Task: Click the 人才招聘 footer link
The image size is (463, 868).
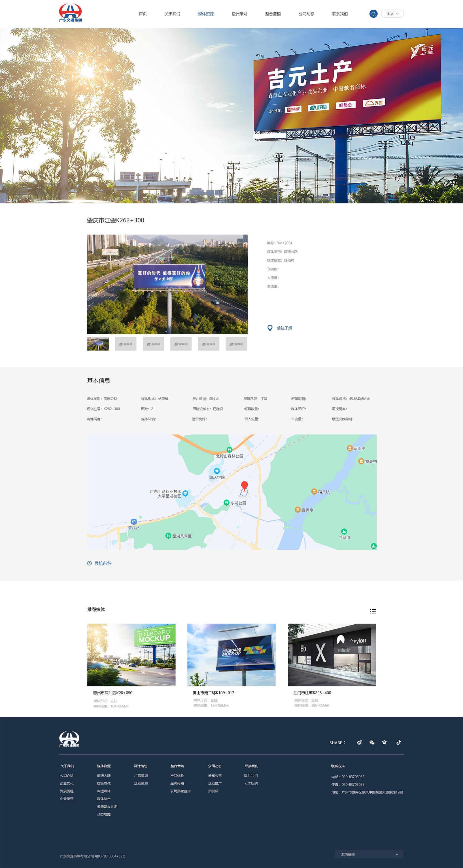Action: pyautogui.click(x=251, y=783)
